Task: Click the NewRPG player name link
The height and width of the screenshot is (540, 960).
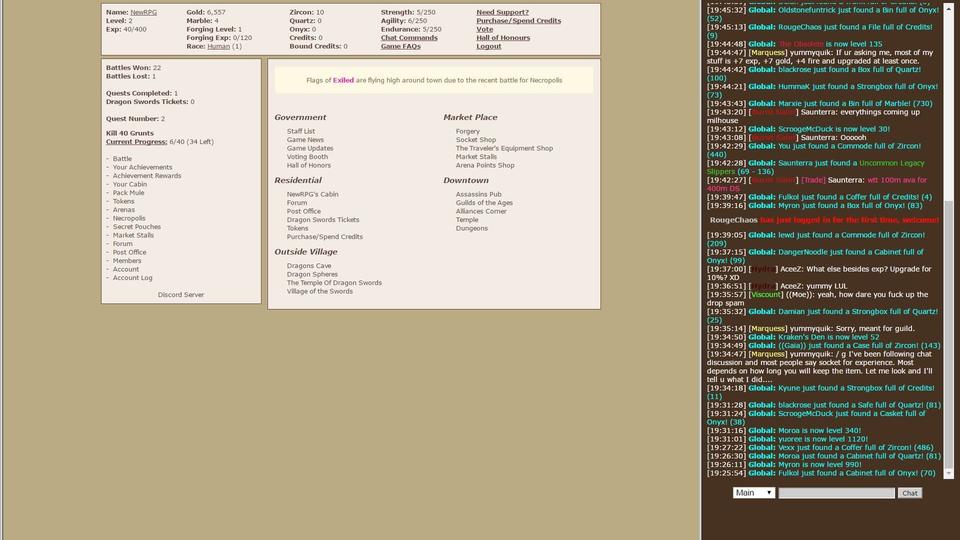Action: 143,12
